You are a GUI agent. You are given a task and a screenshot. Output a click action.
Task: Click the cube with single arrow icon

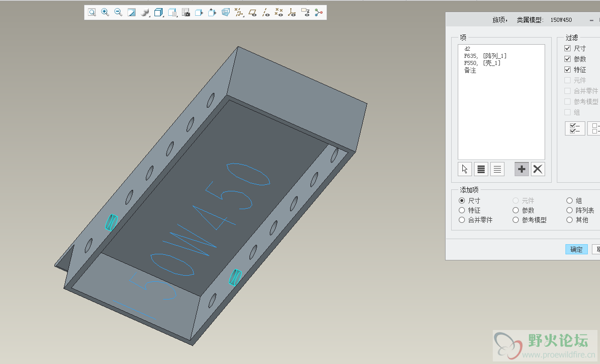199,13
